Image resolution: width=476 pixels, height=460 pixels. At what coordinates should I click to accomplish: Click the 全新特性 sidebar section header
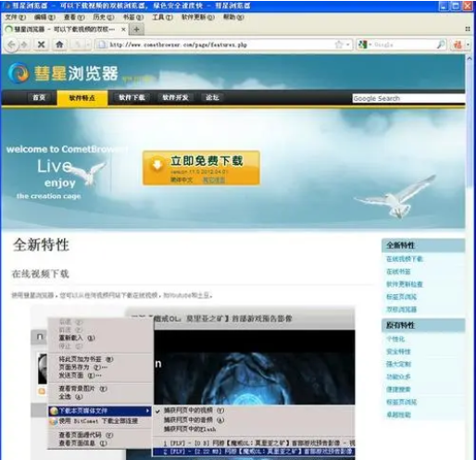tap(423, 245)
